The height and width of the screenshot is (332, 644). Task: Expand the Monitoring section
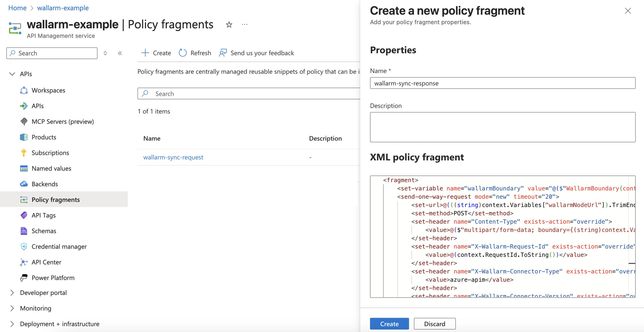click(x=12, y=308)
